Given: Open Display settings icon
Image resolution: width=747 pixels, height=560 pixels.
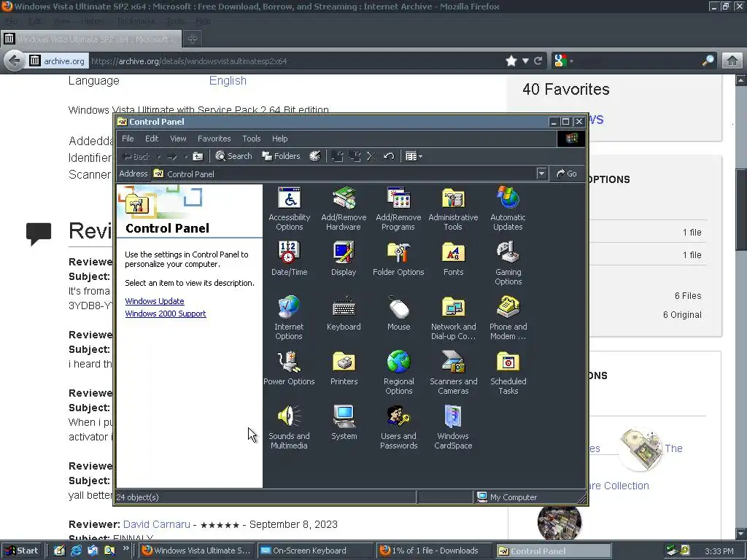Looking at the screenshot, I should (x=344, y=259).
